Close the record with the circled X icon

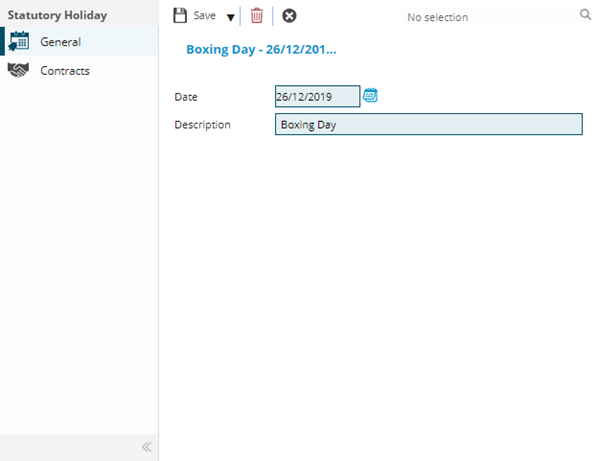click(x=289, y=16)
